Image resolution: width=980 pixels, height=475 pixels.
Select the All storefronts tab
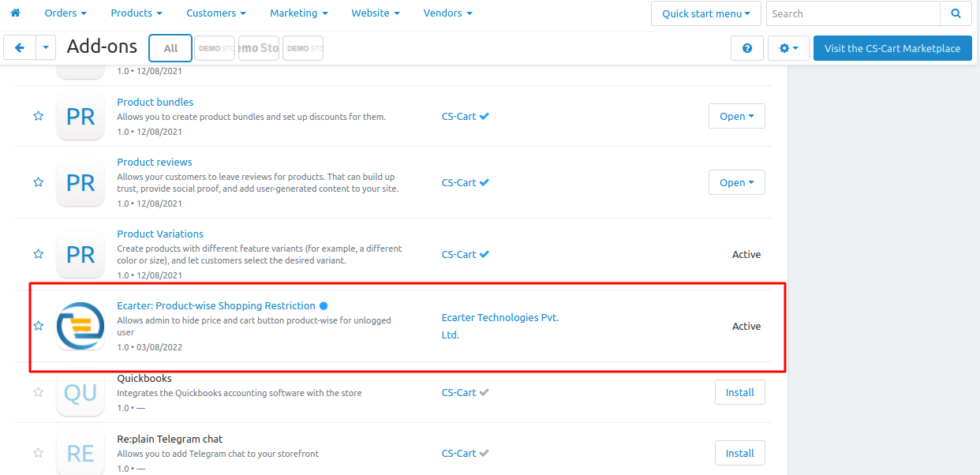[x=170, y=48]
